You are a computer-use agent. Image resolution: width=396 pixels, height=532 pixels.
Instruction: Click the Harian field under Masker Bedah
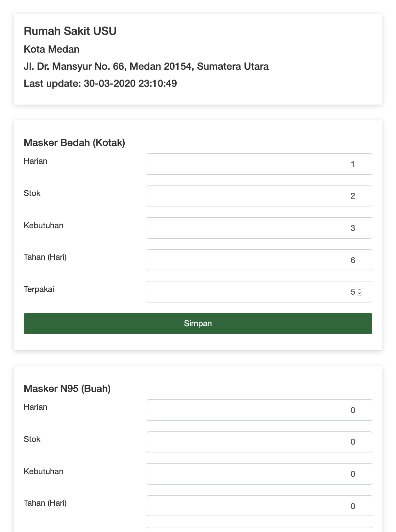click(x=259, y=164)
